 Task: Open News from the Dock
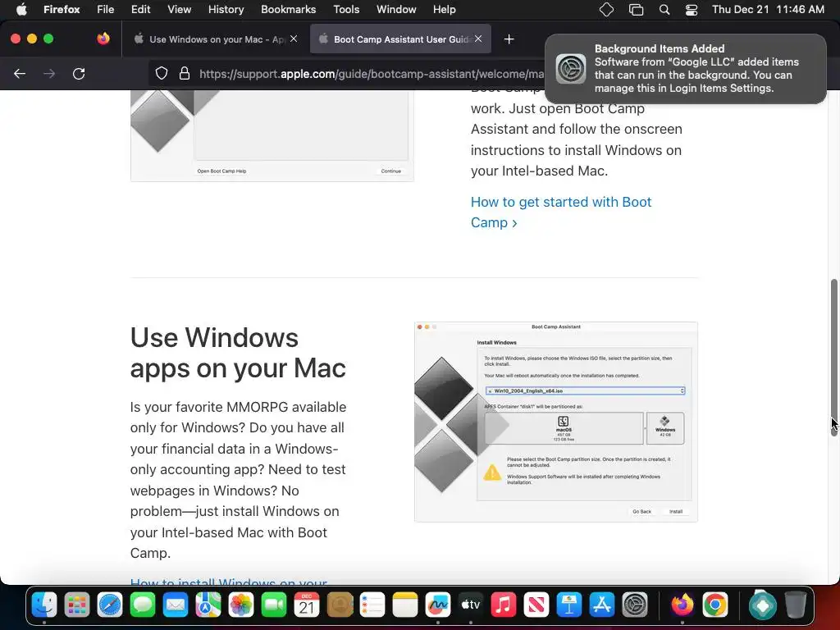pyautogui.click(x=536, y=605)
